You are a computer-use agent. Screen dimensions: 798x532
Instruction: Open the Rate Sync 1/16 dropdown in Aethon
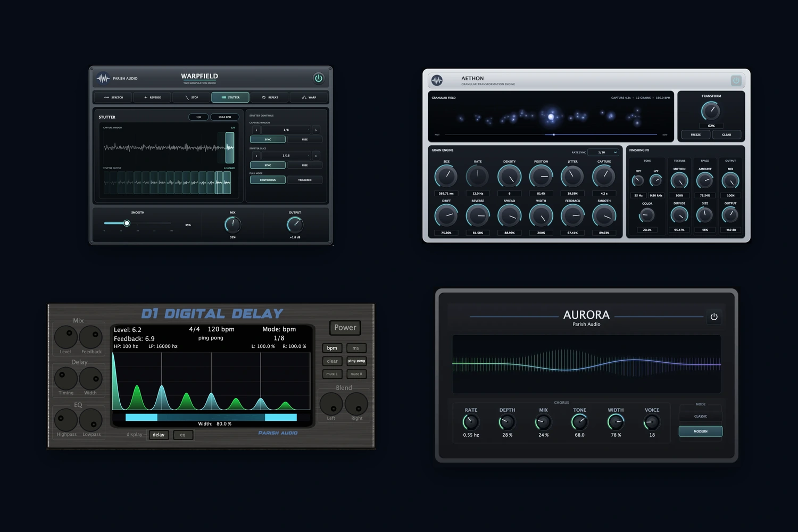point(603,152)
